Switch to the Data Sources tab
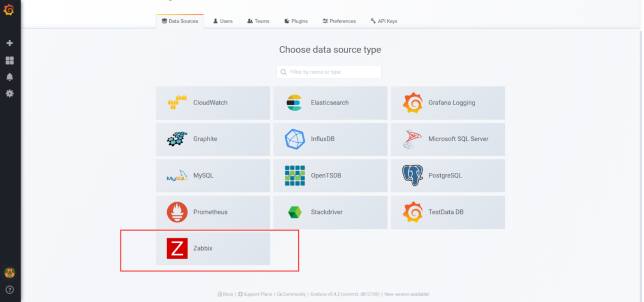 point(180,21)
